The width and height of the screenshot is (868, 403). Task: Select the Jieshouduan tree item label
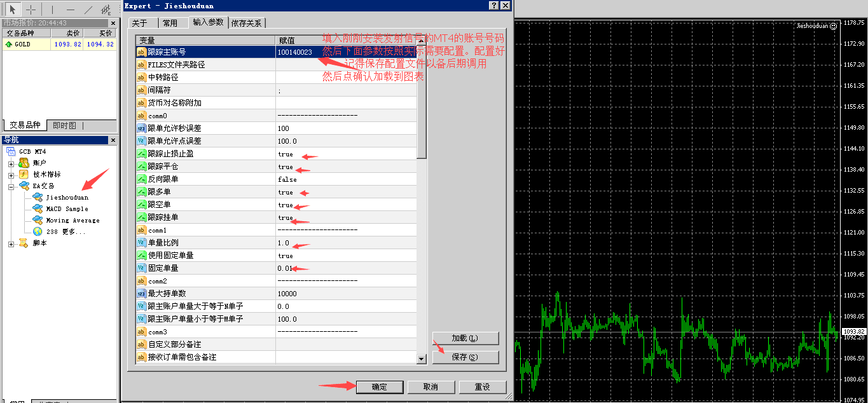[67, 198]
